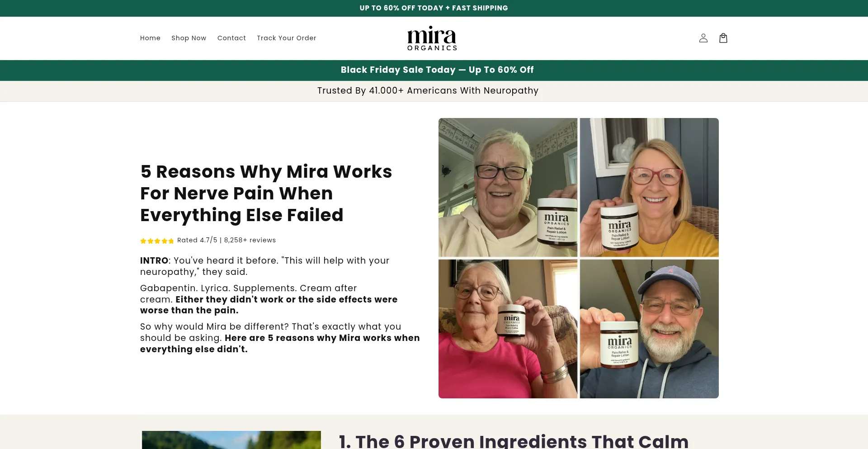
Task: Click the 6 Proven Ingredients section heading
Action: (x=514, y=441)
